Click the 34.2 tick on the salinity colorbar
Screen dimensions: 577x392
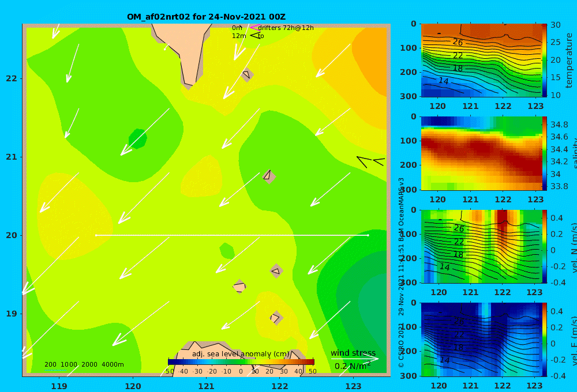(559, 161)
